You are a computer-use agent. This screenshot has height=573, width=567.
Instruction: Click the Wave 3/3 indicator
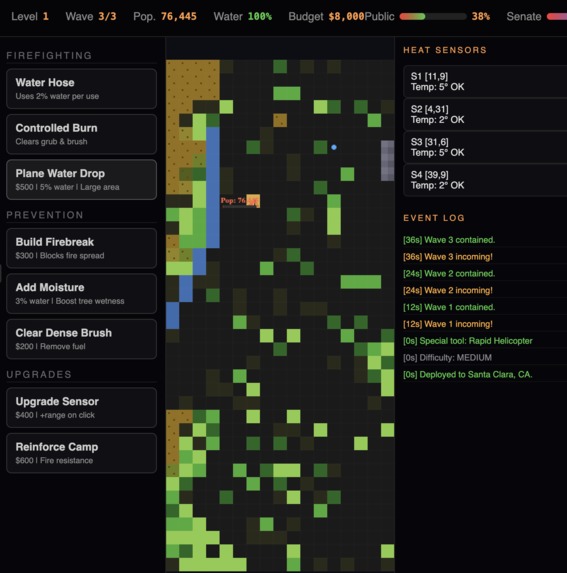pos(91,16)
